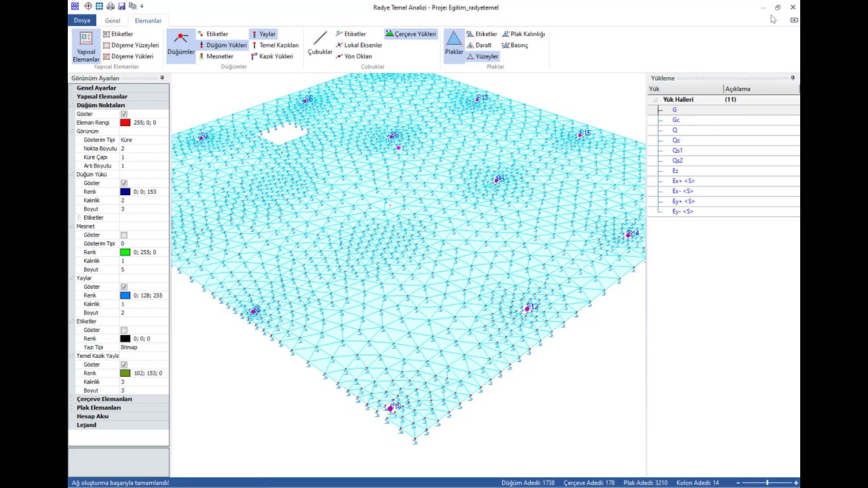Screen dimensions: 868x488
Task: Click the Daralt plate option
Action: (x=479, y=45)
